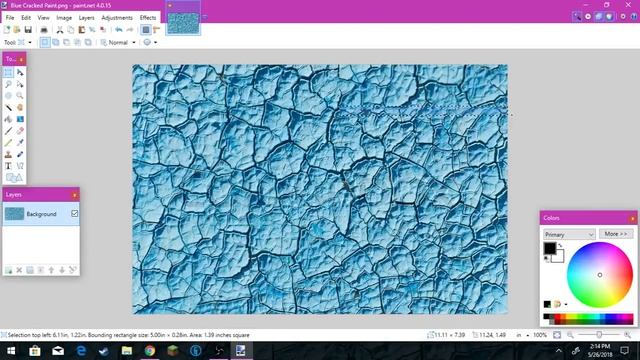The height and width of the screenshot is (360, 640).
Task: Click the Cut scissors icon
Action: click(60, 30)
